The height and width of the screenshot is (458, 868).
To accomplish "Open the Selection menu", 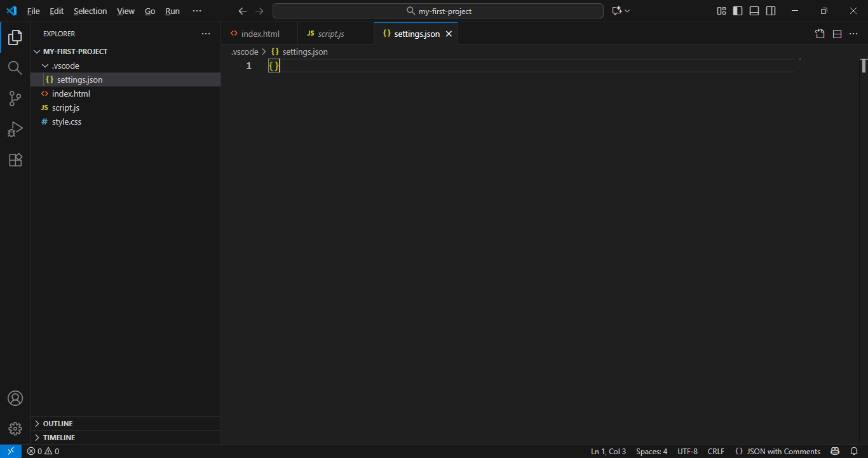I will tap(90, 11).
